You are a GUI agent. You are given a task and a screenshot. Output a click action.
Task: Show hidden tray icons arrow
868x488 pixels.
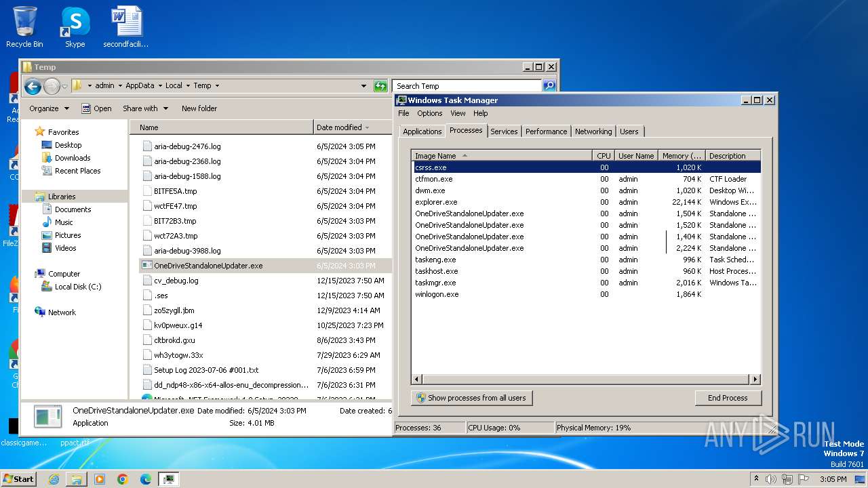point(756,479)
